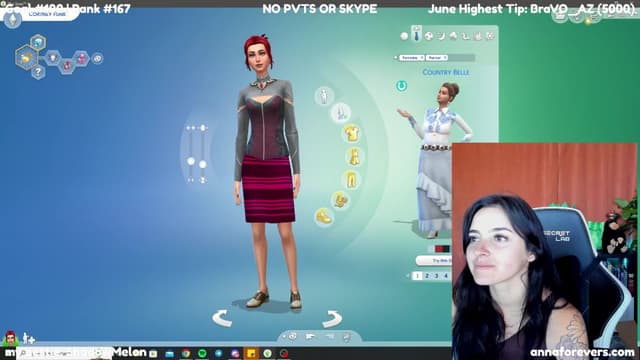
Task: Select the red-haired Sim portrait
Action: (10, 338)
